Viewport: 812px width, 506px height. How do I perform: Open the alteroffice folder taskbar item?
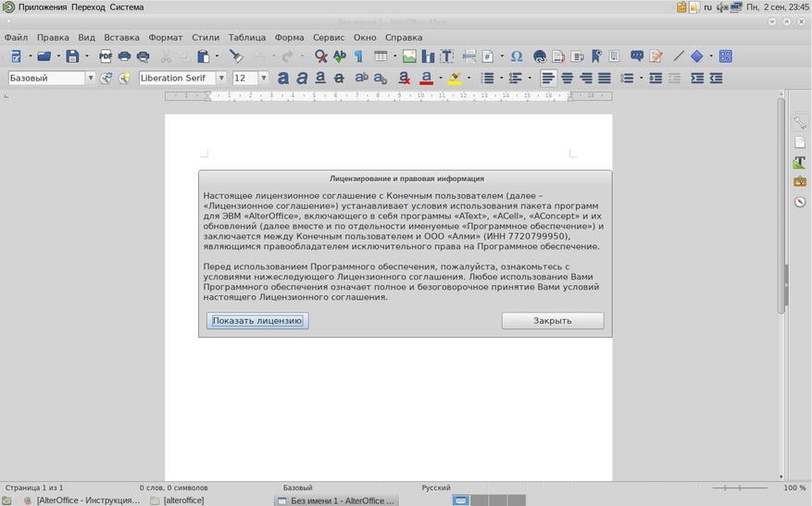(x=177, y=500)
